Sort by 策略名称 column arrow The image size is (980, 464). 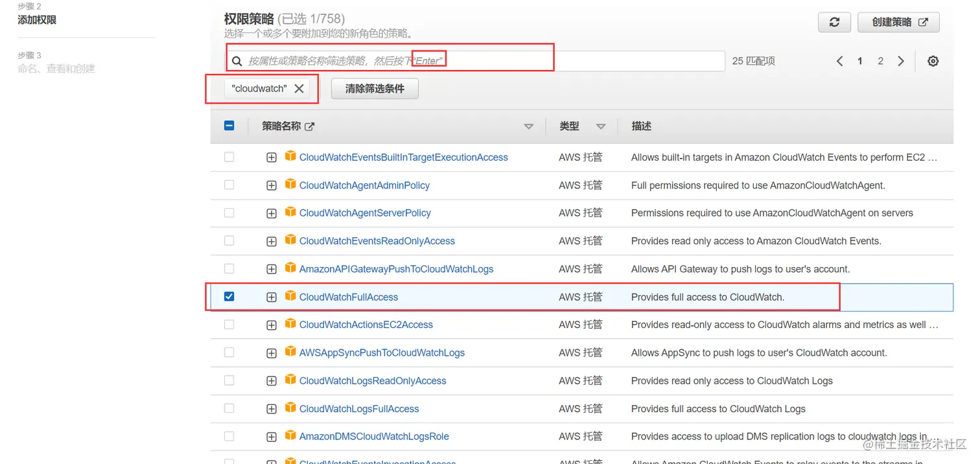(529, 127)
